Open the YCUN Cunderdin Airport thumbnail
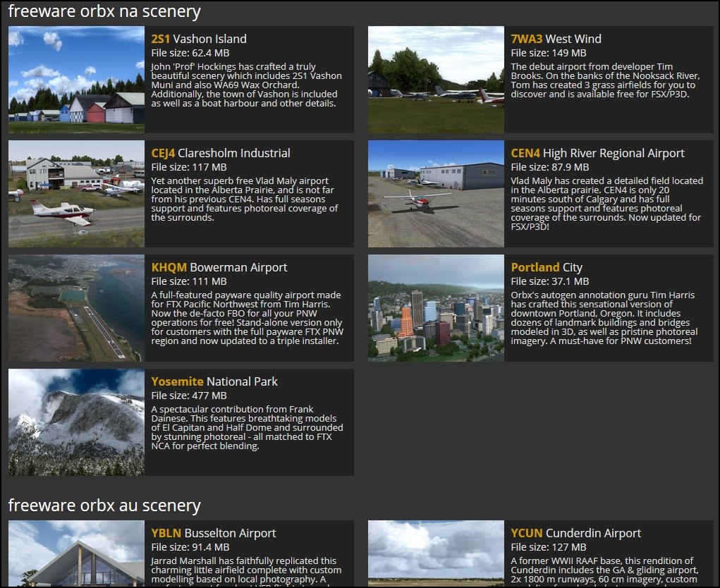 click(436, 553)
